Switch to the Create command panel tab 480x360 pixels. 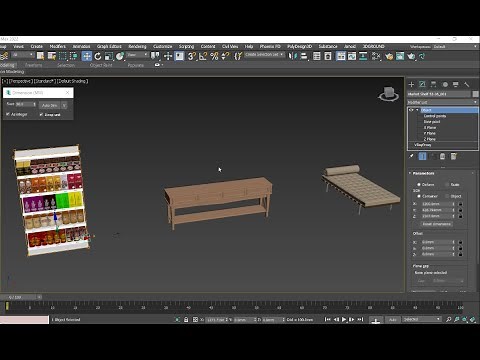411,84
